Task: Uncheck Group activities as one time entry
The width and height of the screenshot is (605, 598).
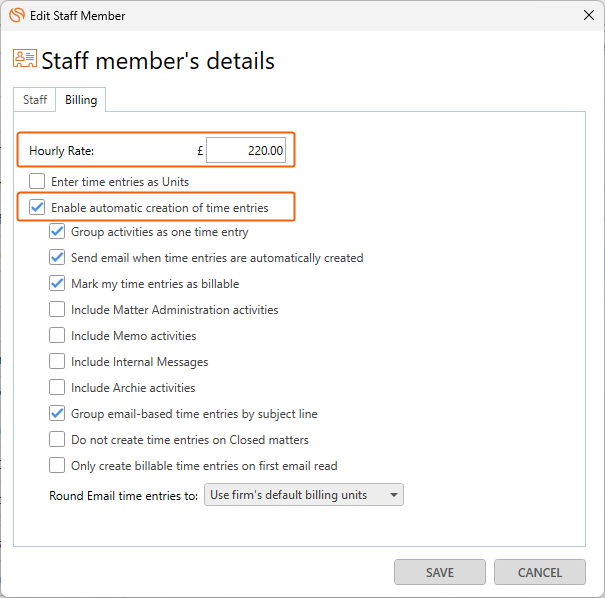Action: click(57, 231)
